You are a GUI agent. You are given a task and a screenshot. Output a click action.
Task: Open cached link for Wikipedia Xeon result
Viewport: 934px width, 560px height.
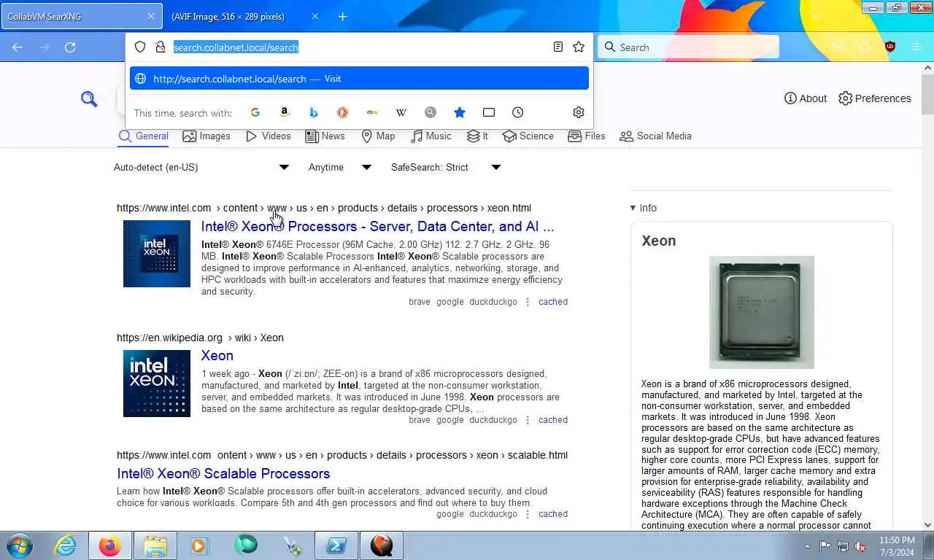pos(553,420)
